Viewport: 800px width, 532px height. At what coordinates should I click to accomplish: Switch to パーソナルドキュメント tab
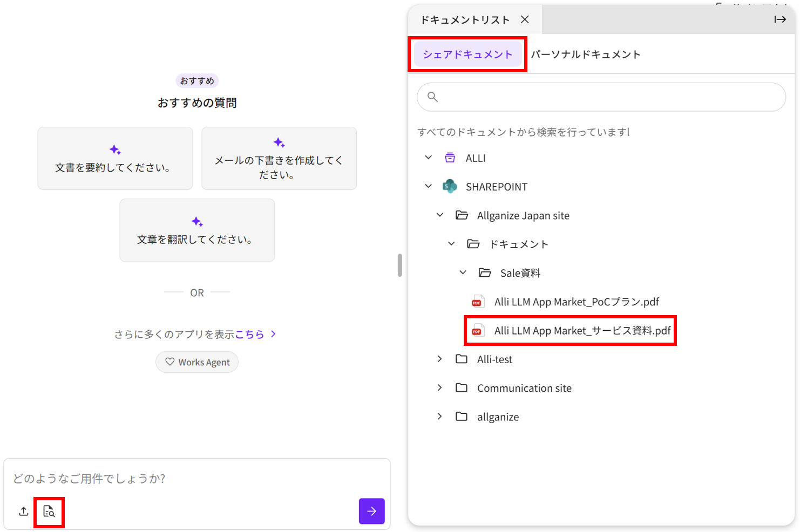point(586,54)
